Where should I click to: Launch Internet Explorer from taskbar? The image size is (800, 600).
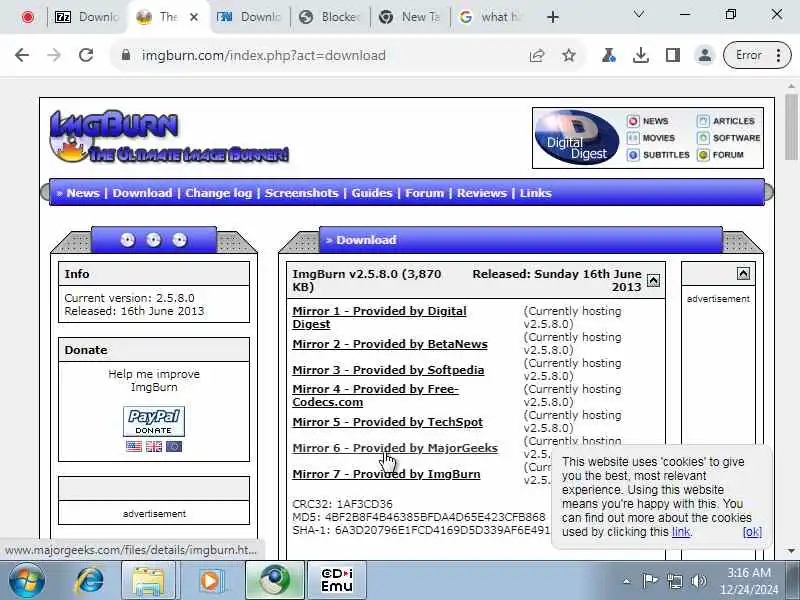pos(90,581)
